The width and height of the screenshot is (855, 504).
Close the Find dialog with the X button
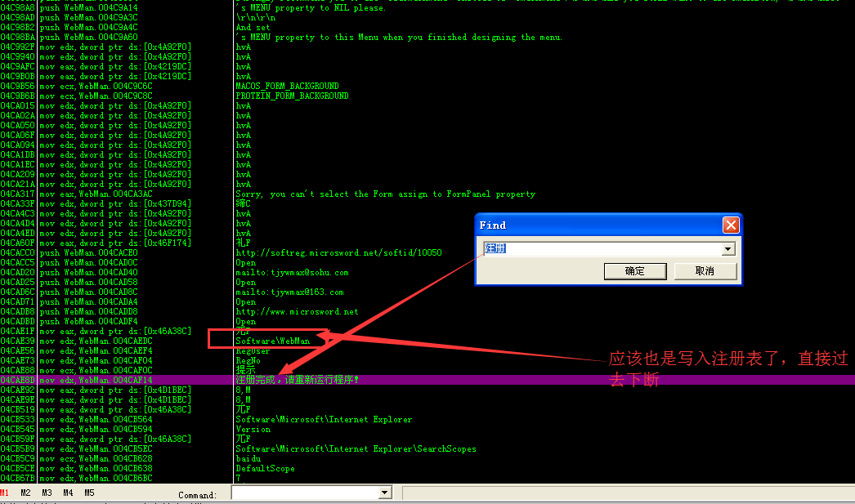(x=730, y=225)
